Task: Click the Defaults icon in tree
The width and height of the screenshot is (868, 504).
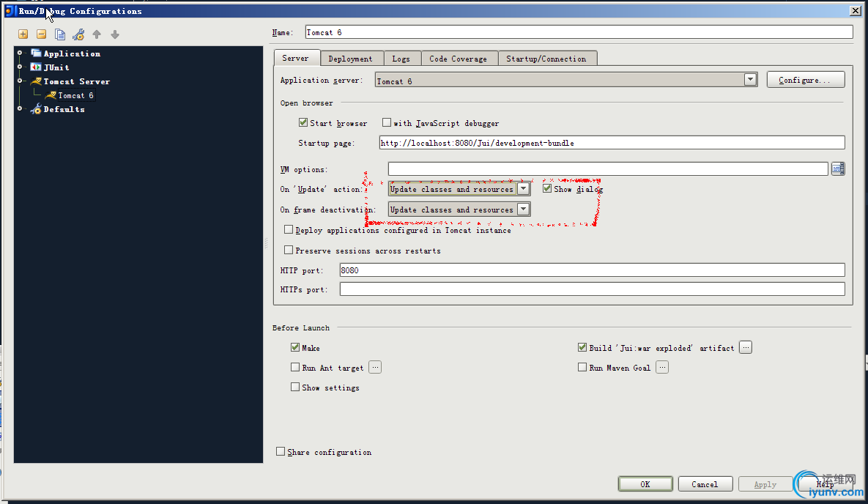Action: (36, 109)
